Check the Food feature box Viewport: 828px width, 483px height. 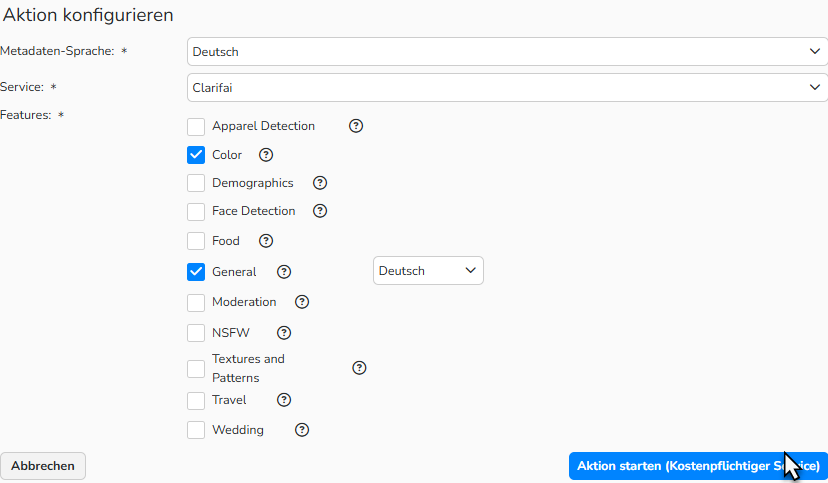[x=196, y=241]
